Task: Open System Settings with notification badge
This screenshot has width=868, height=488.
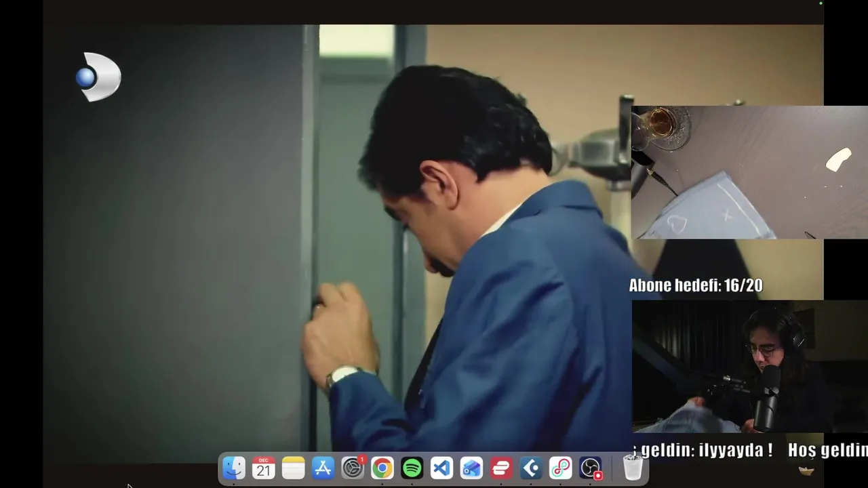Action: pyautogui.click(x=353, y=468)
